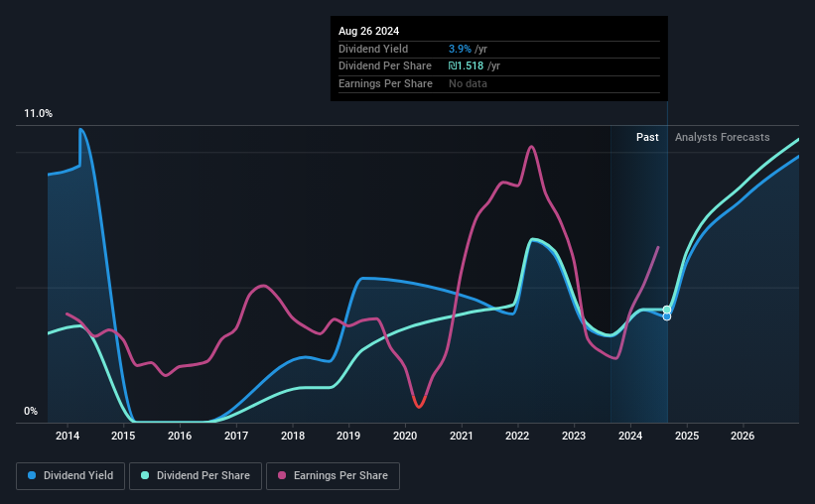The width and height of the screenshot is (815, 504).
Task: Click the 2021 x-axis label
Action: click(x=461, y=436)
